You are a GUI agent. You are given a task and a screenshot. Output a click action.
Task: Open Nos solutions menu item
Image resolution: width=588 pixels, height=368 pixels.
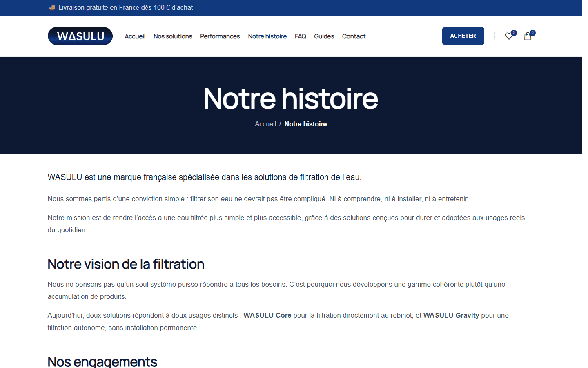coord(173,36)
